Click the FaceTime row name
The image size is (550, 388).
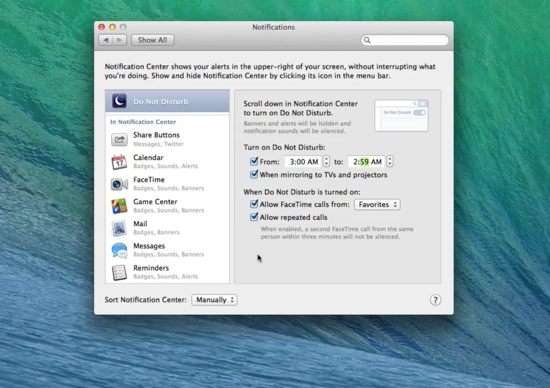pyautogui.click(x=149, y=180)
